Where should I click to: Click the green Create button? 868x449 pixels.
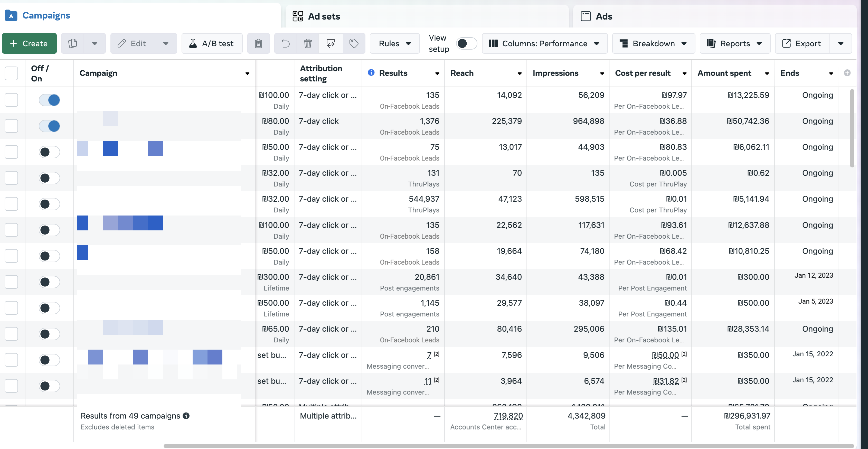(29, 43)
